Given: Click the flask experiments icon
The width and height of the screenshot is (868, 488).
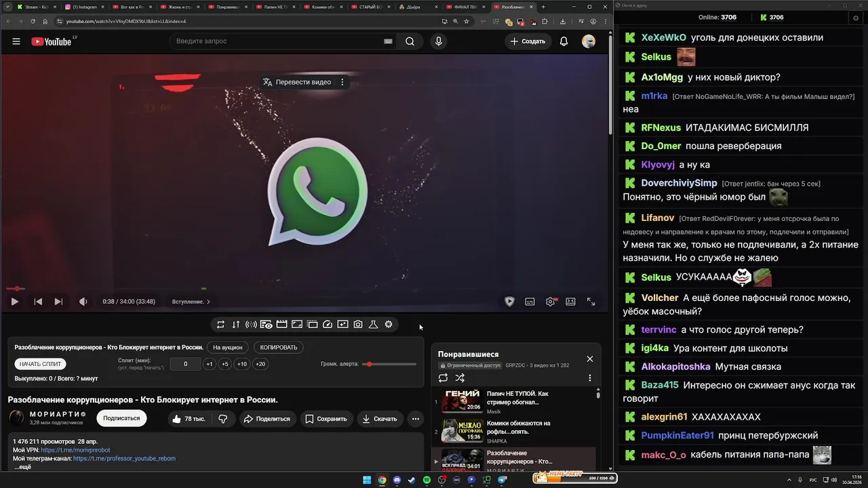Looking at the screenshot, I should coord(373,325).
